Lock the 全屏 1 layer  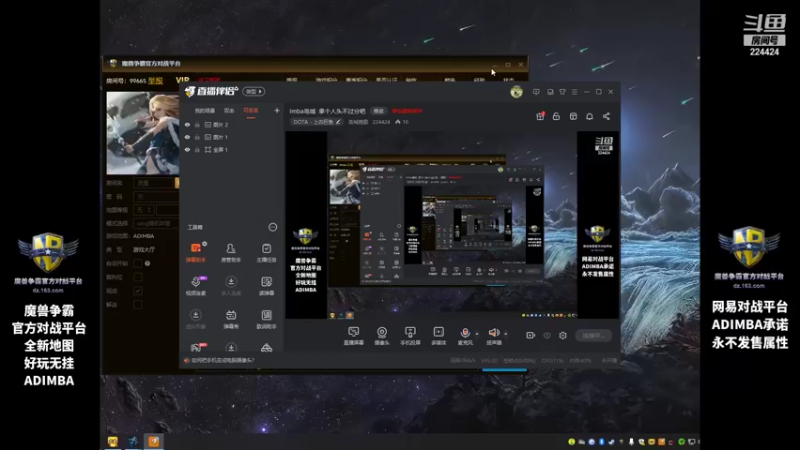[197, 149]
